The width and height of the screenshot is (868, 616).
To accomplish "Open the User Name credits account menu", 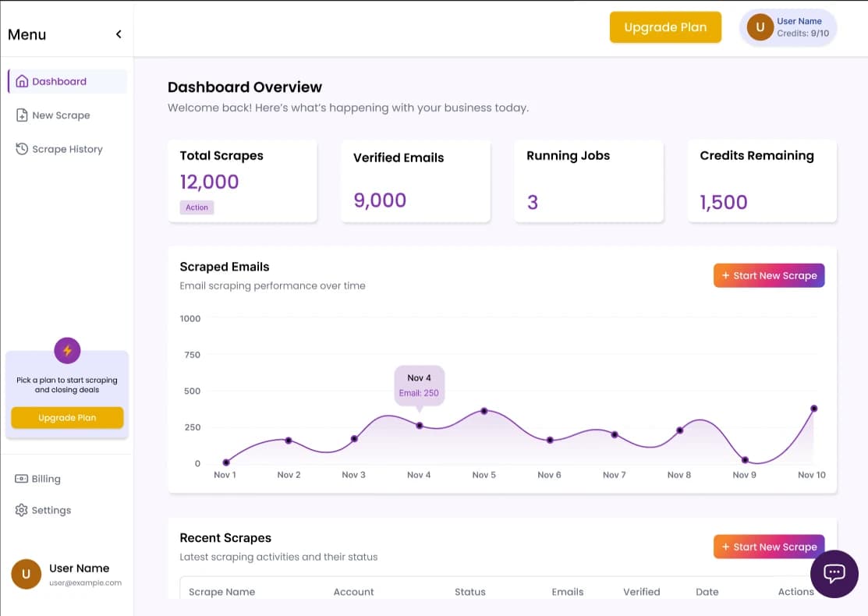I will (799, 27).
